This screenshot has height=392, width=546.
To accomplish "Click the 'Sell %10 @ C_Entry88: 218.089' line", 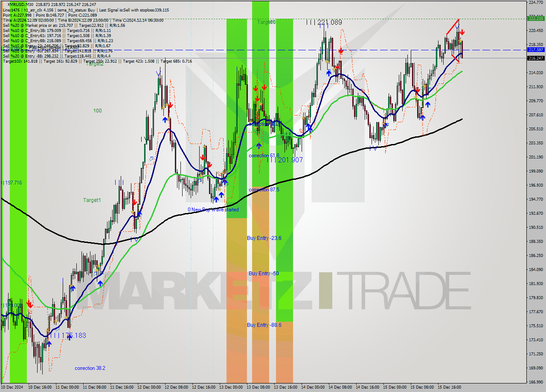I will pos(58,40).
